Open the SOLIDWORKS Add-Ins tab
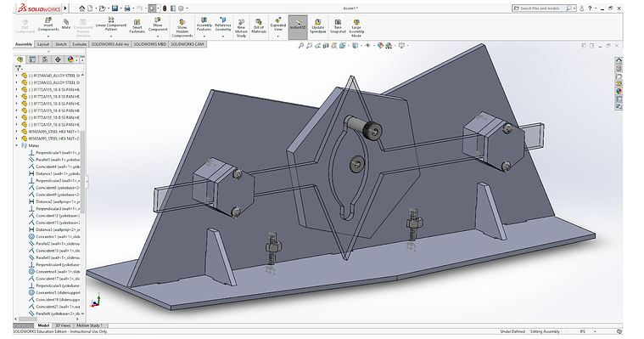This screenshot has width=644, height=339. point(110,44)
